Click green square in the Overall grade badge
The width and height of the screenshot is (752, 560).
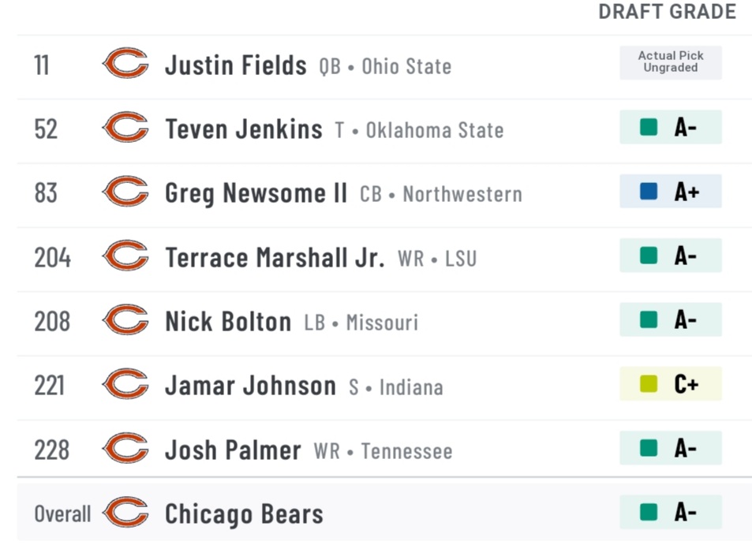(x=649, y=512)
